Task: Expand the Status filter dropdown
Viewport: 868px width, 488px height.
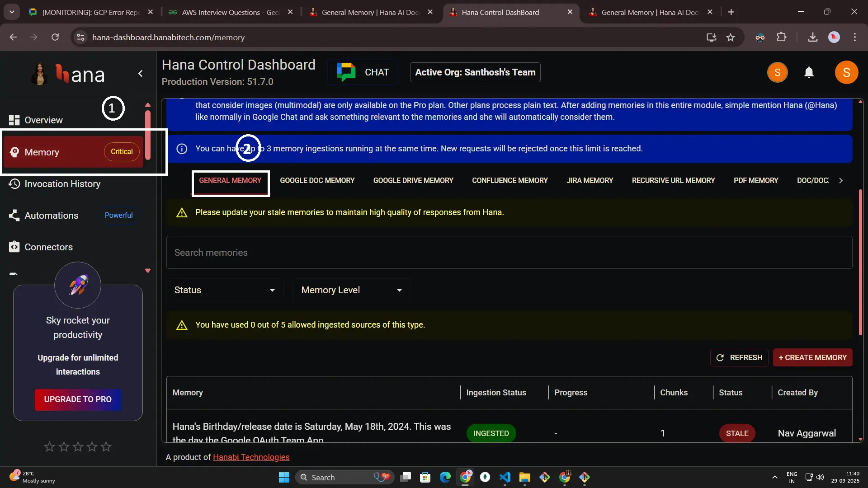Action: 225,290
